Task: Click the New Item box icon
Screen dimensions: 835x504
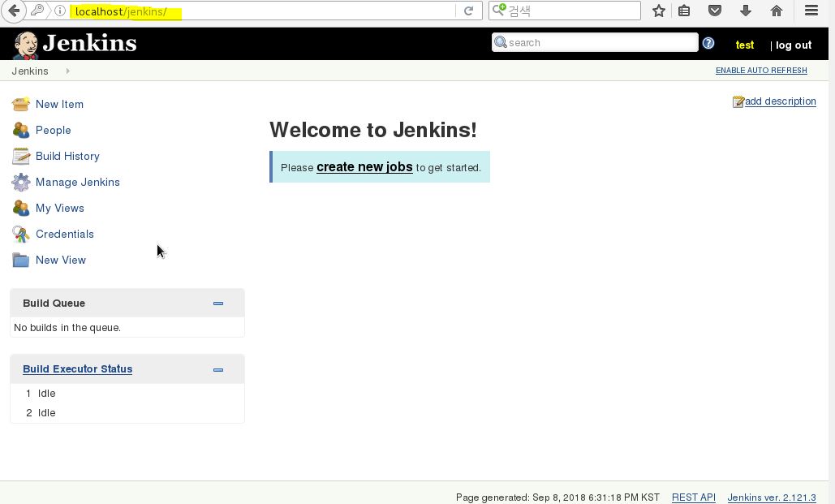Action: [x=21, y=104]
